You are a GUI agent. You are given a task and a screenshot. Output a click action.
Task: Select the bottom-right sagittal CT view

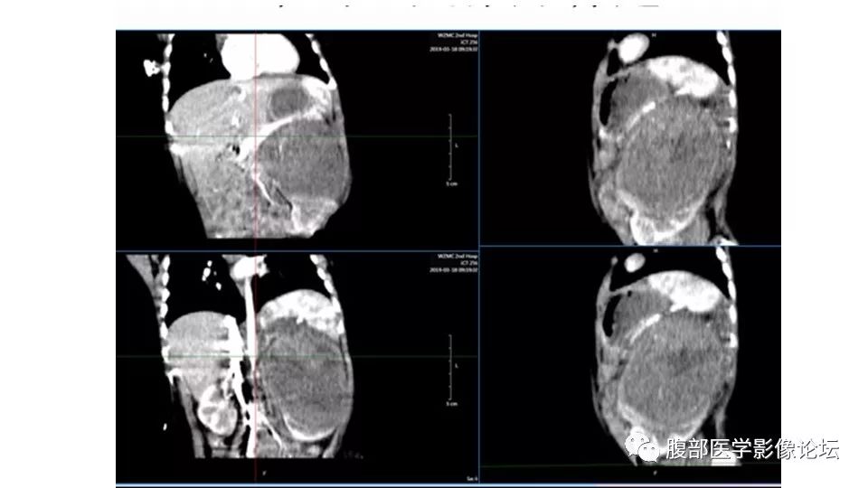pyautogui.click(x=630, y=365)
